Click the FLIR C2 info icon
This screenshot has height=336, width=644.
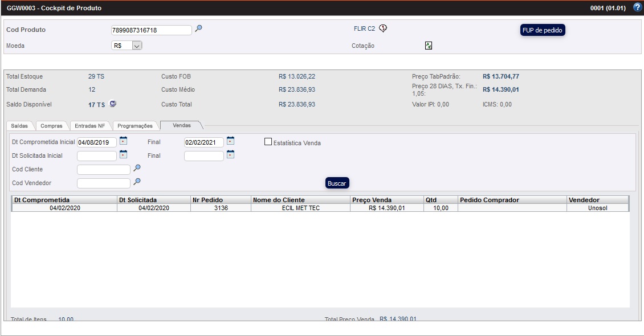pyautogui.click(x=383, y=28)
